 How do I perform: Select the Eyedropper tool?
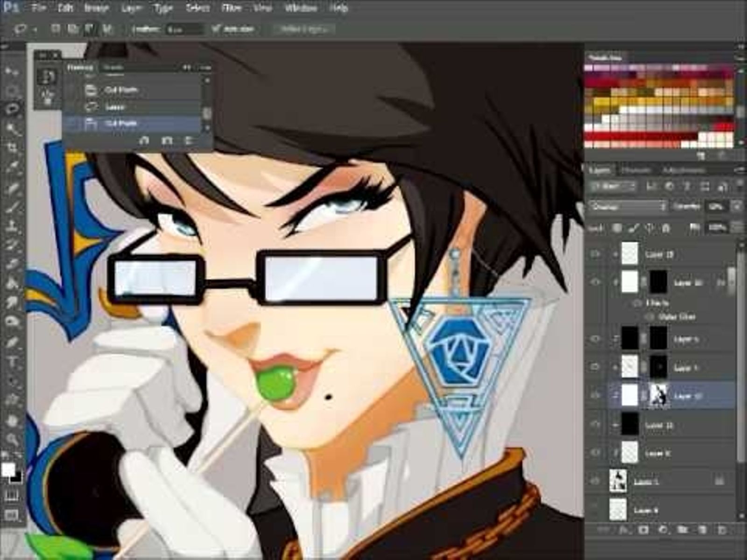click(12, 168)
